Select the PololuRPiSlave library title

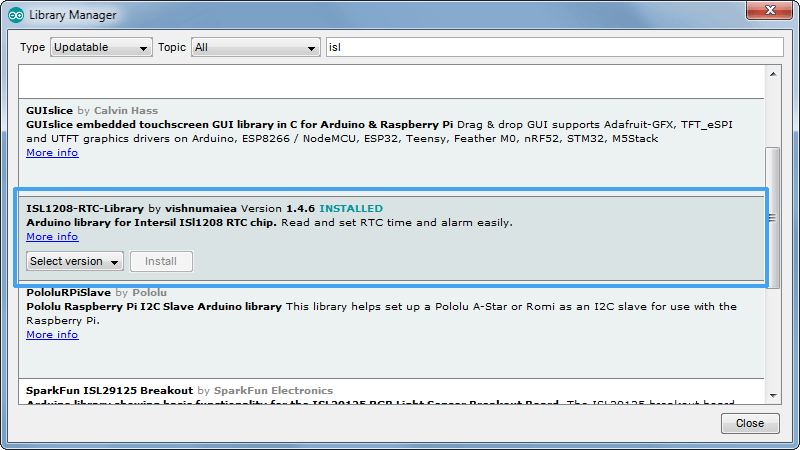[x=68, y=292]
